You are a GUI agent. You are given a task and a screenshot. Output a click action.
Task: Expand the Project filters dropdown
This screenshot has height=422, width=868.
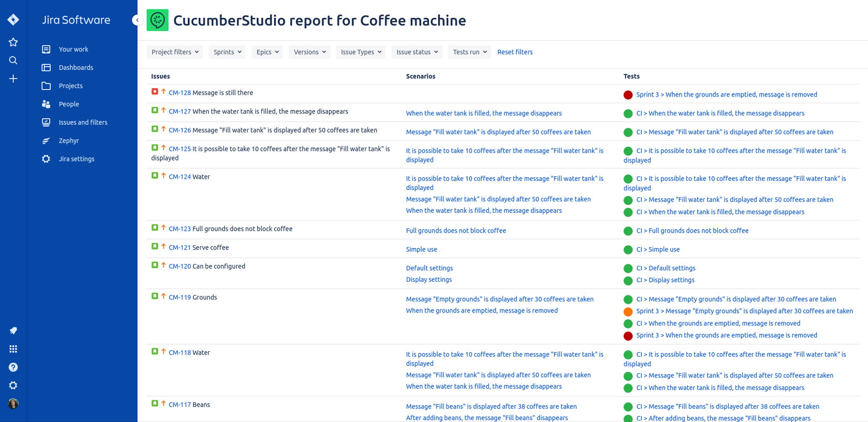(175, 52)
